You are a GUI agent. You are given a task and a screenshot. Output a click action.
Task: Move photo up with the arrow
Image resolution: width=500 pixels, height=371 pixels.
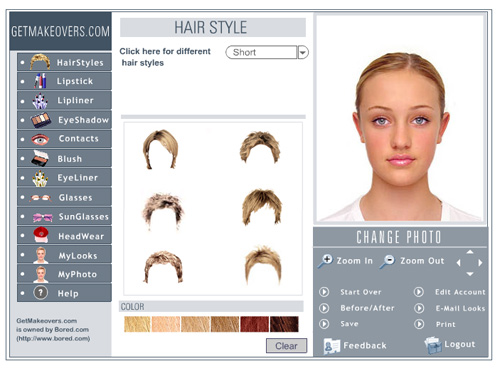tap(470, 252)
